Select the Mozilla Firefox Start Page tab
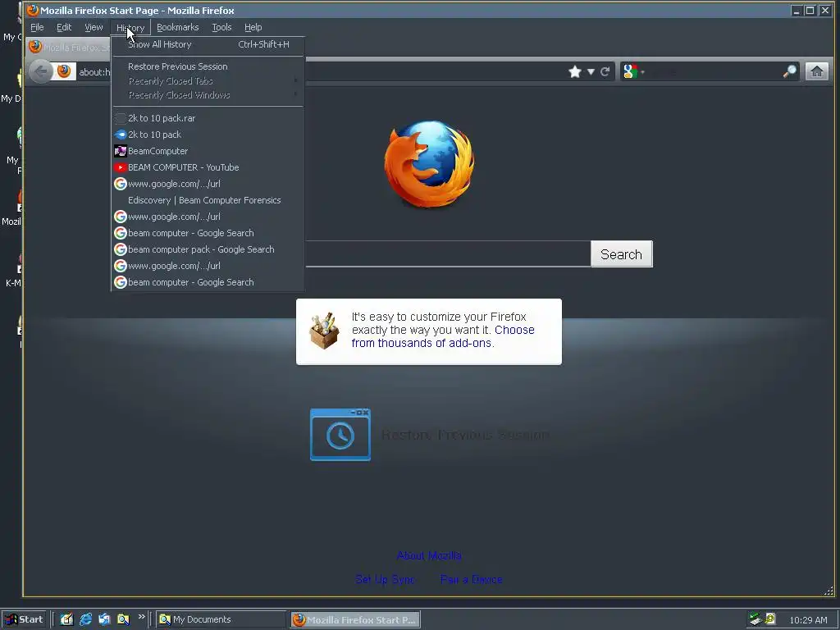This screenshot has width=840, height=630. tap(70, 47)
